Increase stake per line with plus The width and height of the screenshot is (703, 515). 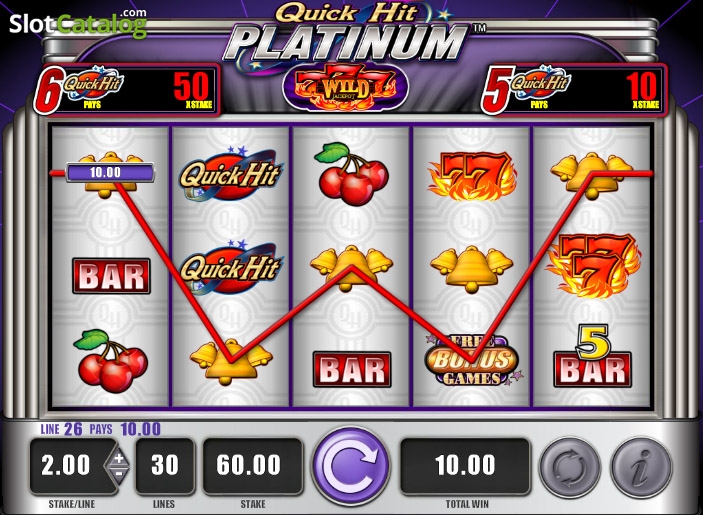pyautogui.click(x=118, y=458)
